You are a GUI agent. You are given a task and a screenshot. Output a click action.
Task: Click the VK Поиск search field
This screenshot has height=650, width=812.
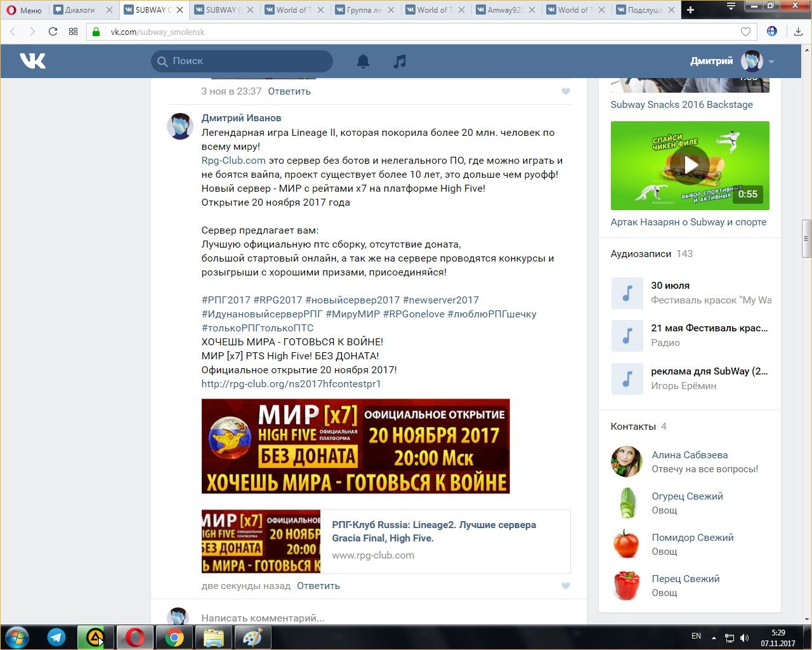point(242,61)
